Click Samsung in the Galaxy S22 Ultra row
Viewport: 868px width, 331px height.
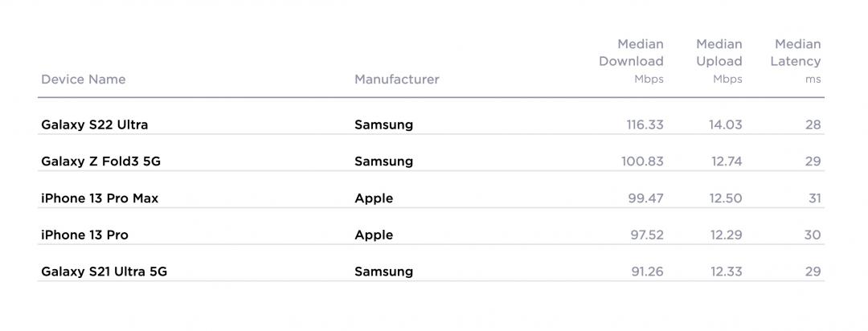[384, 125]
